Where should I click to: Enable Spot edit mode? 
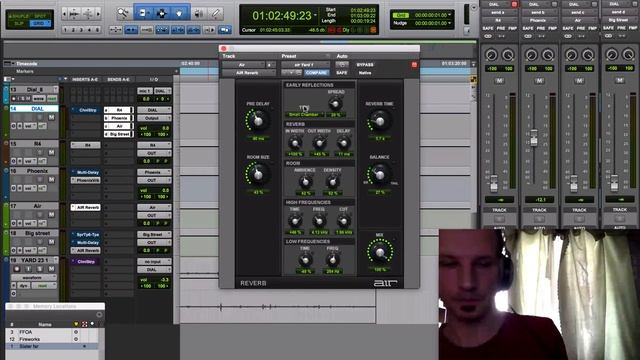click(x=40, y=16)
